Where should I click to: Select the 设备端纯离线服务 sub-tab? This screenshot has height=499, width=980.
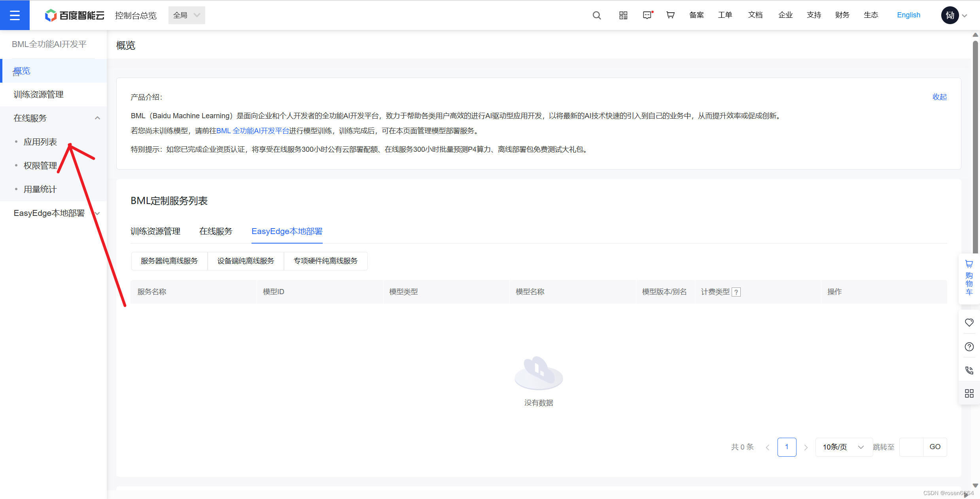pos(245,261)
